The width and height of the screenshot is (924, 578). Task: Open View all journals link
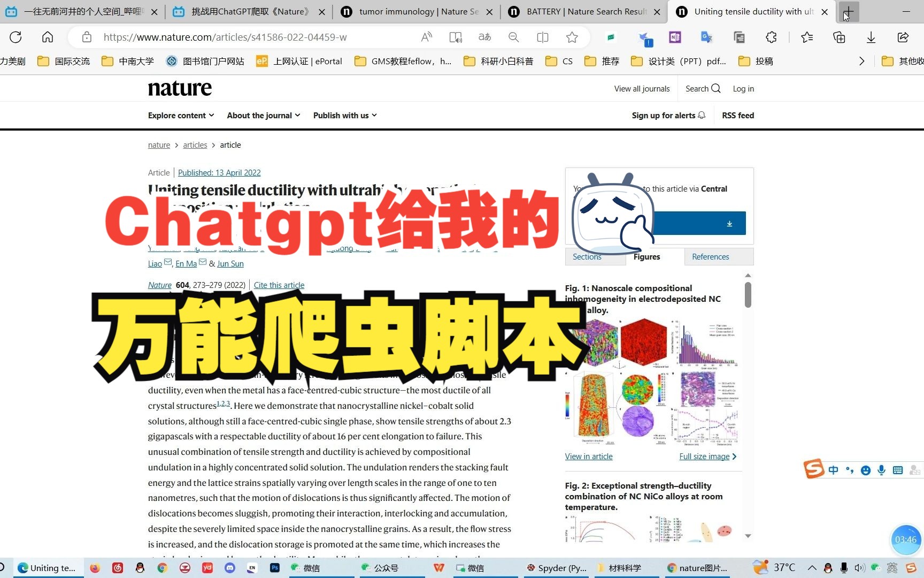[642, 89]
